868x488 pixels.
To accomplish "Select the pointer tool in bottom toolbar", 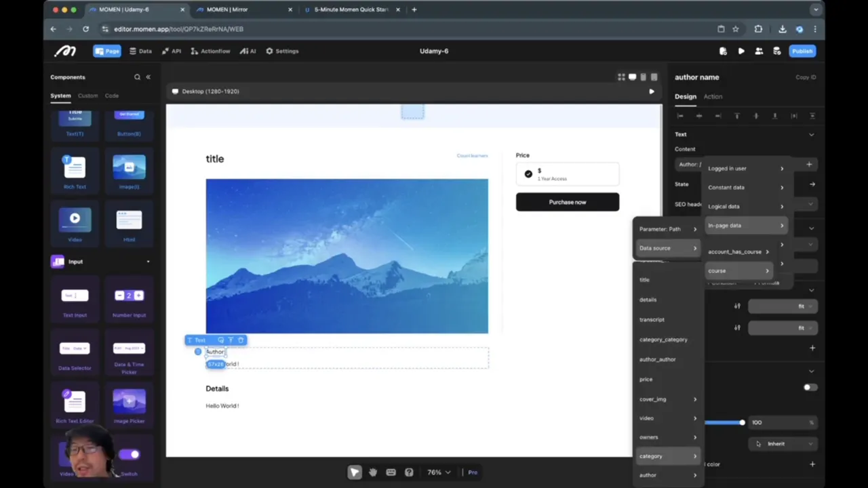I will (x=355, y=472).
